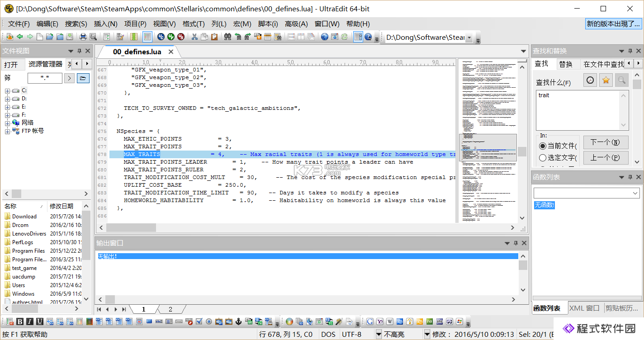Click the minimap viewport box in the code overview
The image size is (644, 340).
pos(488,147)
